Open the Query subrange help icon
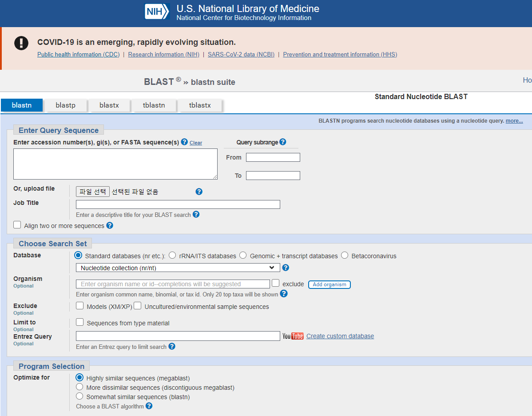The height and width of the screenshot is (416, 532). point(282,142)
